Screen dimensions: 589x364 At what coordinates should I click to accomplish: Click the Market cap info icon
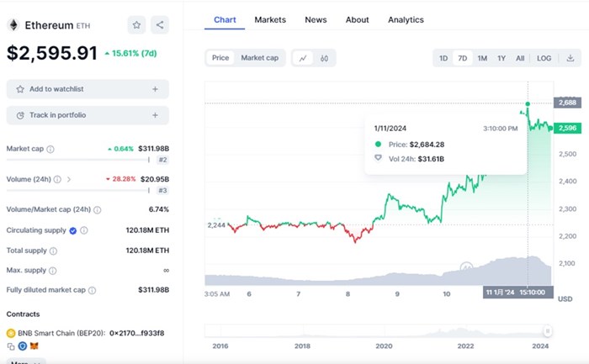click(50, 150)
